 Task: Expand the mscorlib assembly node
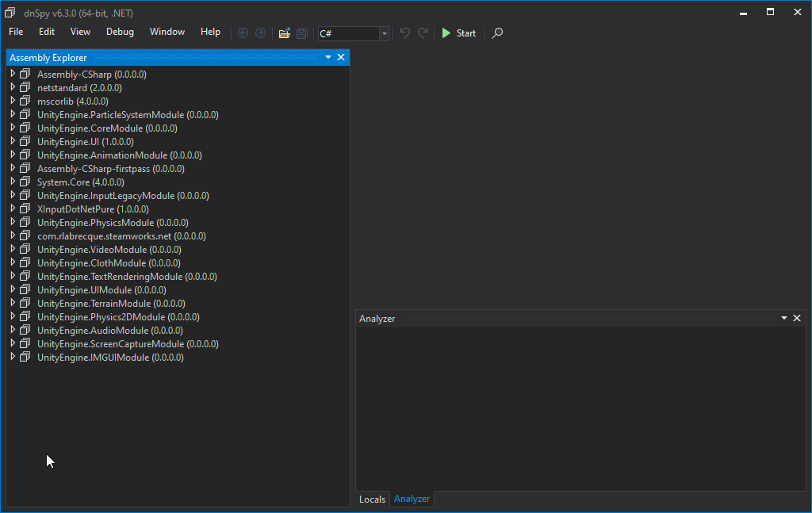click(13, 101)
